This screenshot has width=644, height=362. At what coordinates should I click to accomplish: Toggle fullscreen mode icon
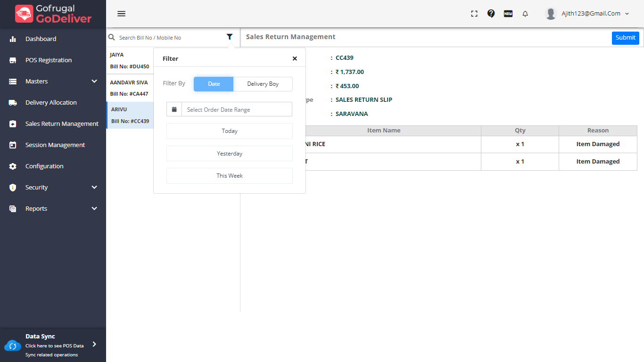coord(474,14)
